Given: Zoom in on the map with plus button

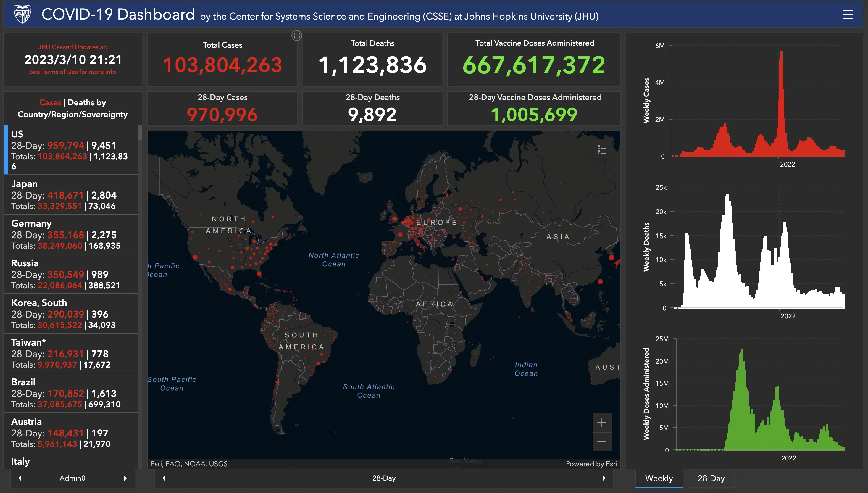Looking at the screenshot, I should pyautogui.click(x=601, y=422).
